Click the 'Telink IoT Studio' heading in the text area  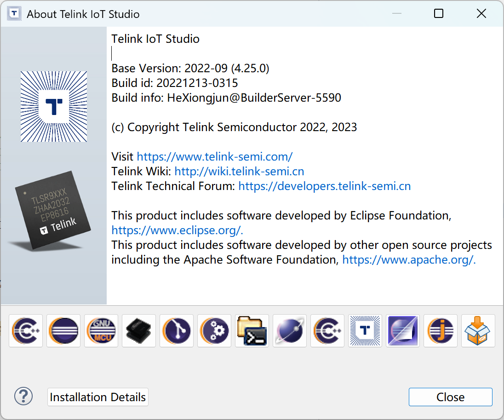[x=155, y=39]
